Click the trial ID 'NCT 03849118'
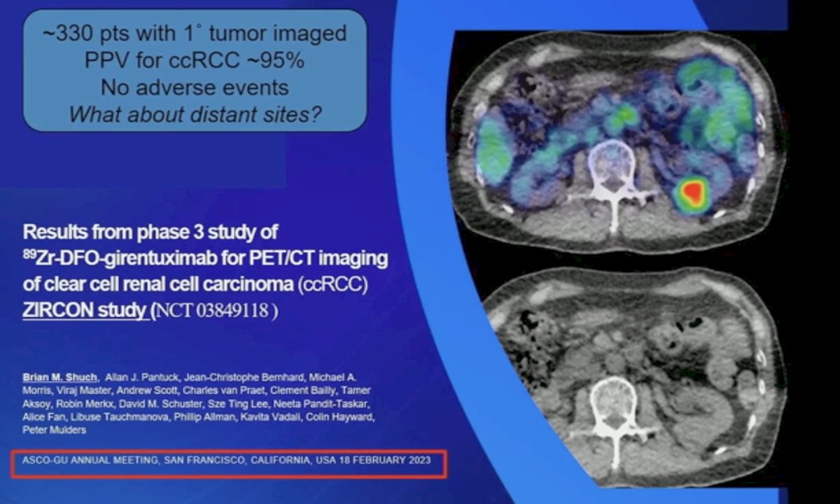840x504 pixels. 213,311
